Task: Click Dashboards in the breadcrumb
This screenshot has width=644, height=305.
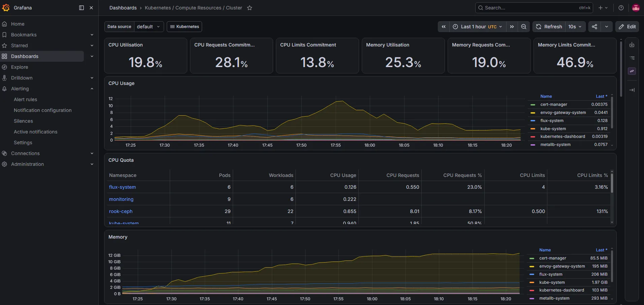Action: 123,8
